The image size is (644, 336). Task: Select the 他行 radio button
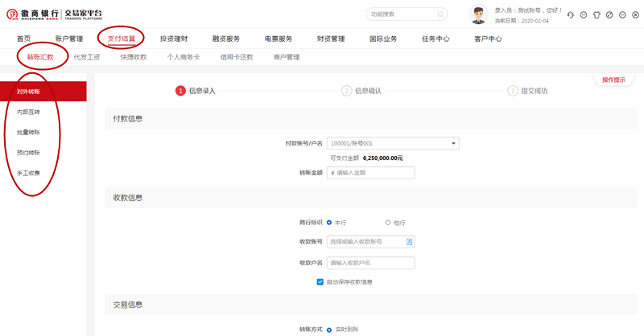(388, 222)
